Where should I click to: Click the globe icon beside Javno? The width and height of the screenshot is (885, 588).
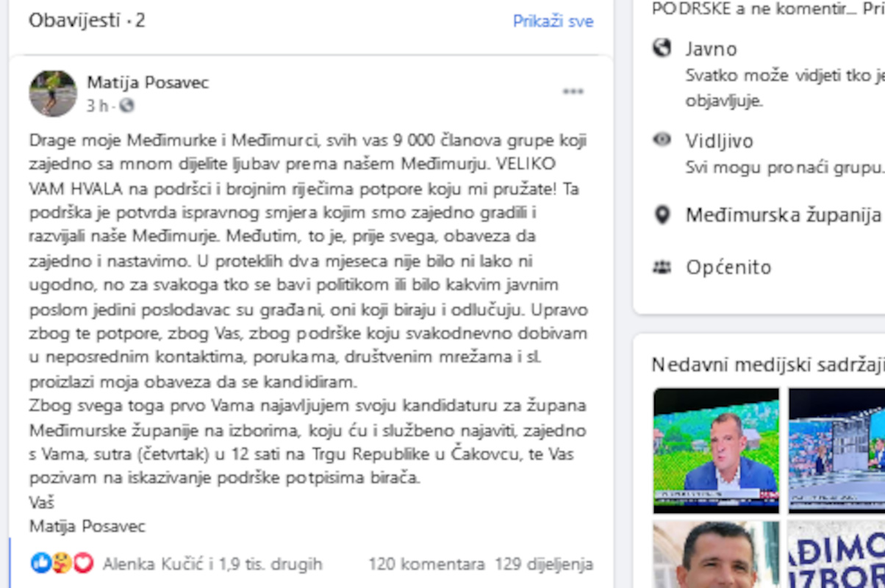pos(661,48)
